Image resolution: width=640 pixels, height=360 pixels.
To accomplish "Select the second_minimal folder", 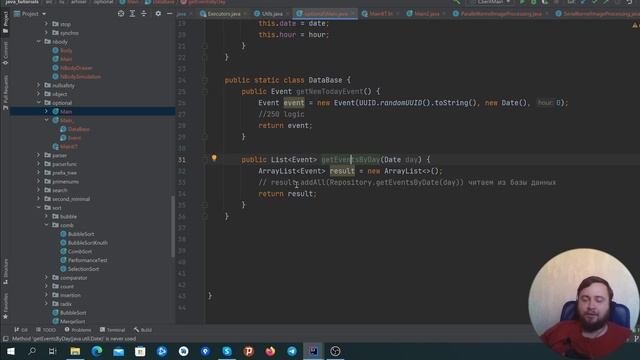I will coord(67,199).
